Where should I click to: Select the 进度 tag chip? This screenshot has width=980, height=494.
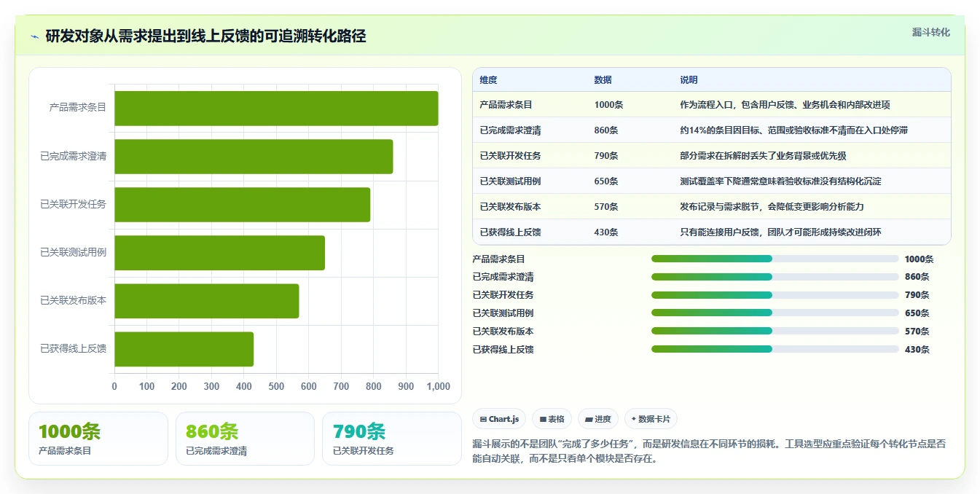click(x=597, y=419)
